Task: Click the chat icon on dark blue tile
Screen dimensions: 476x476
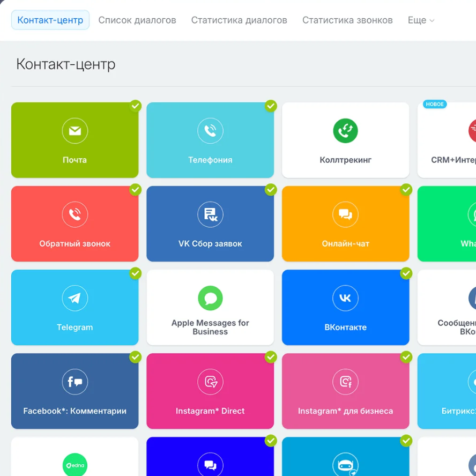Action: pyautogui.click(x=210, y=465)
